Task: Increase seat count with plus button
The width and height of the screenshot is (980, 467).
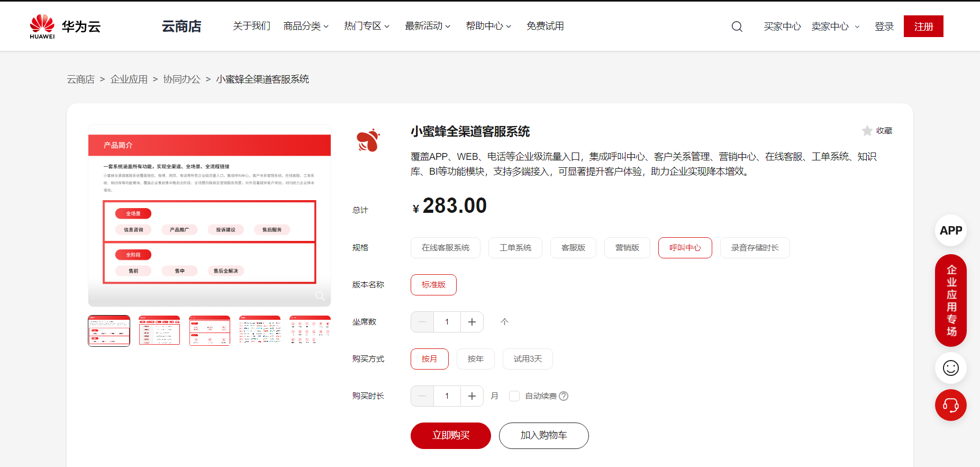Action: pyautogui.click(x=472, y=322)
